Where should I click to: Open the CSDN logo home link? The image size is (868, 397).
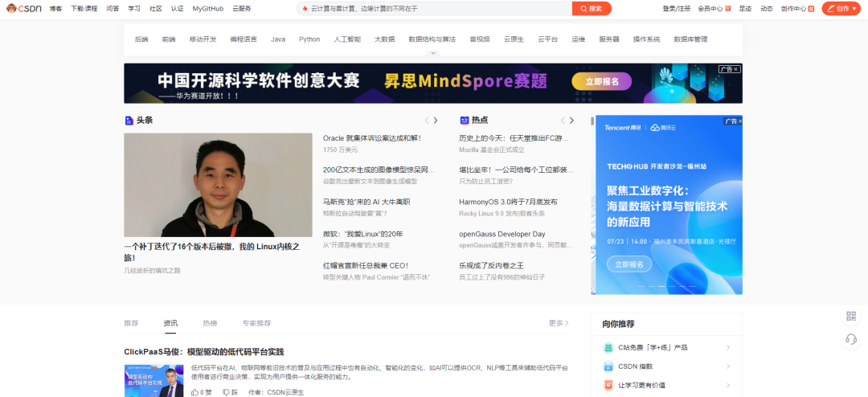point(24,8)
